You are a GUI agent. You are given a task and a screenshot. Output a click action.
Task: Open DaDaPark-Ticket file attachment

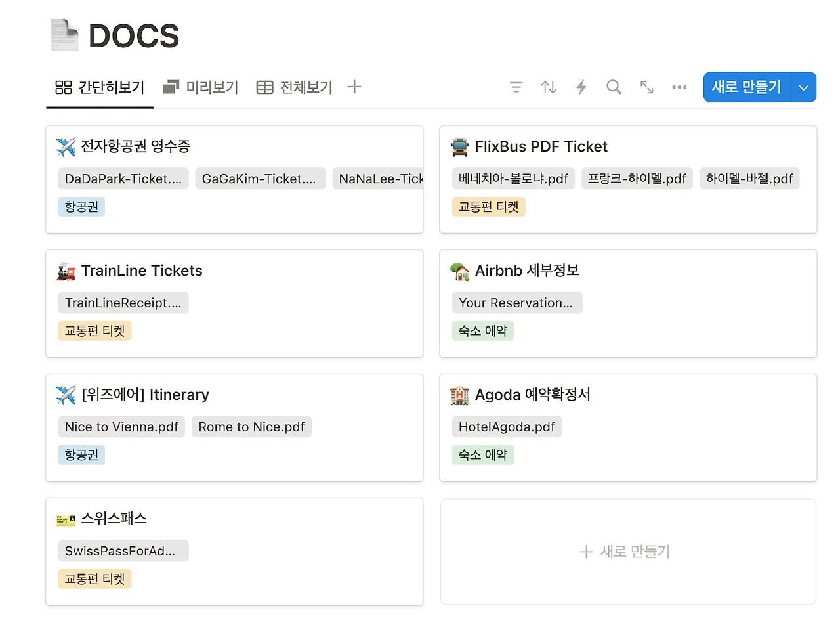pos(123,179)
